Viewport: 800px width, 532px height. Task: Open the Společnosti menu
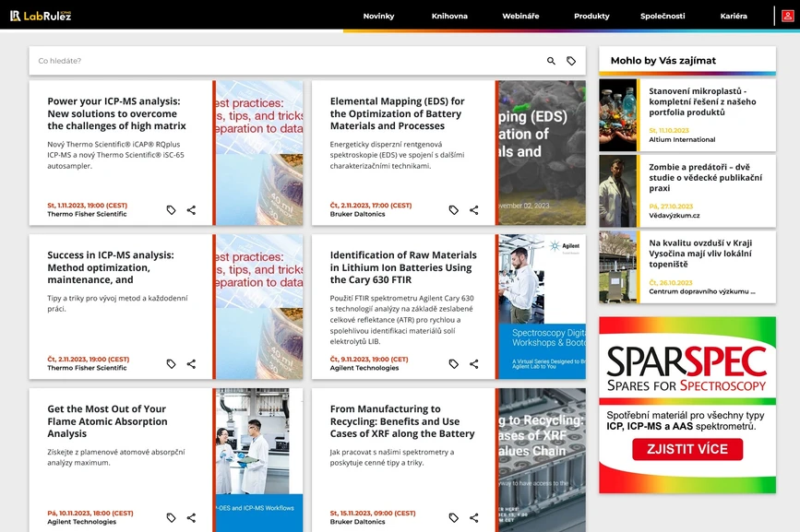pyautogui.click(x=663, y=16)
